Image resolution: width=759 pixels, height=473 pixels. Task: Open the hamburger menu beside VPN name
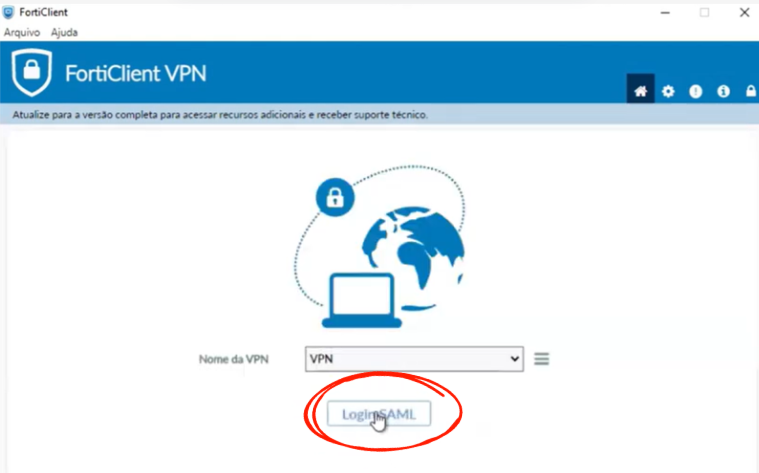542,359
